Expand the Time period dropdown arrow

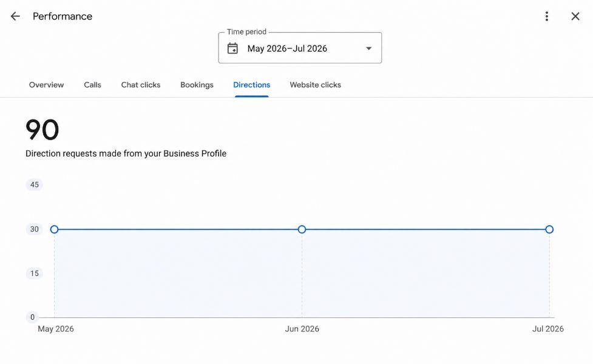[369, 49]
